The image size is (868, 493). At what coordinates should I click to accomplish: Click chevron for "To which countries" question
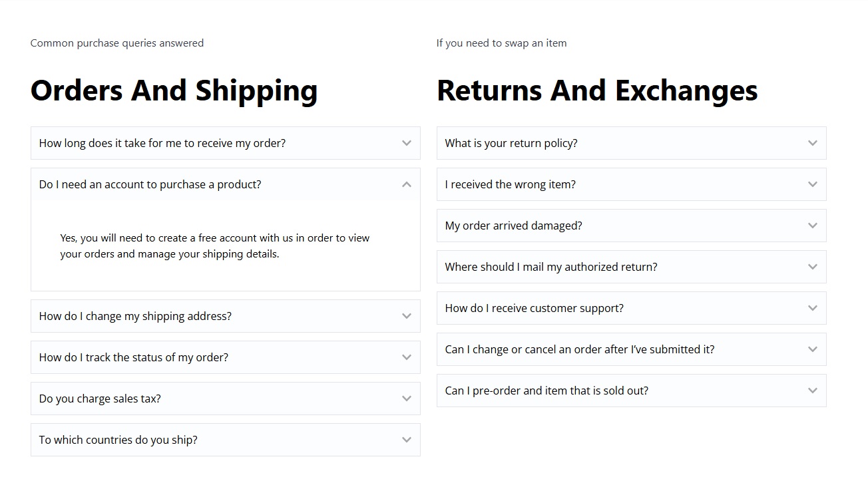point(407,440)
